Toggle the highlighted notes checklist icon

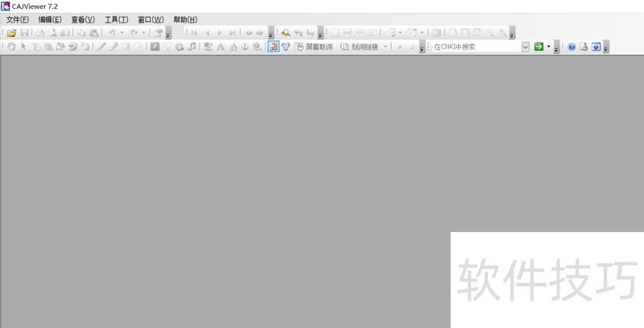pyautogui.click(x=274, y=47)
